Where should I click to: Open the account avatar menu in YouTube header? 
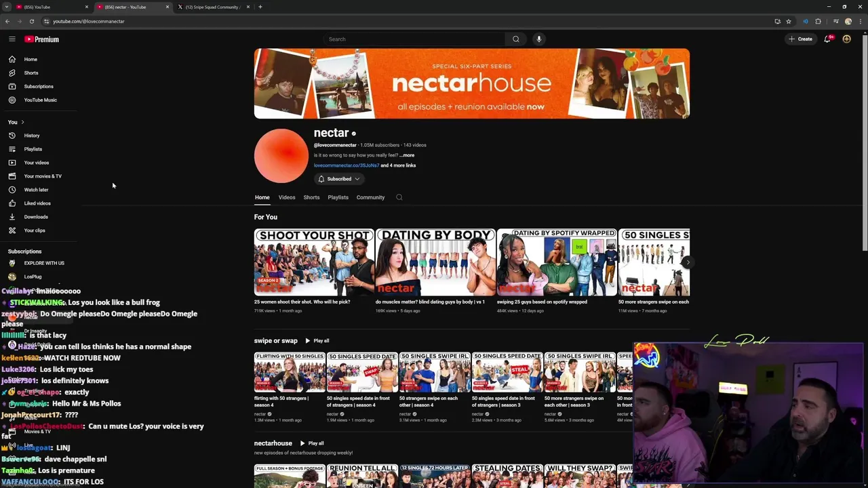pyautogui.click(x=846, y=39)
